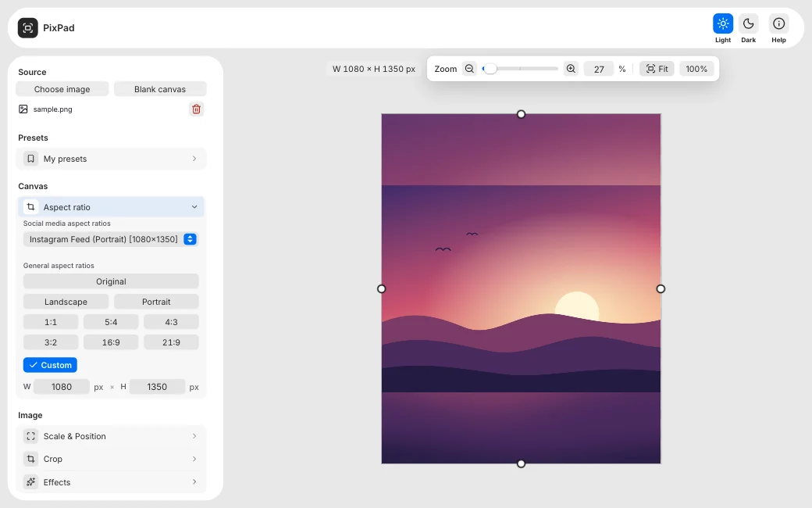Viewport: 812px width, 508px height.
Task: Click the crop icon beside Aspect ratio
Action: 31,207
